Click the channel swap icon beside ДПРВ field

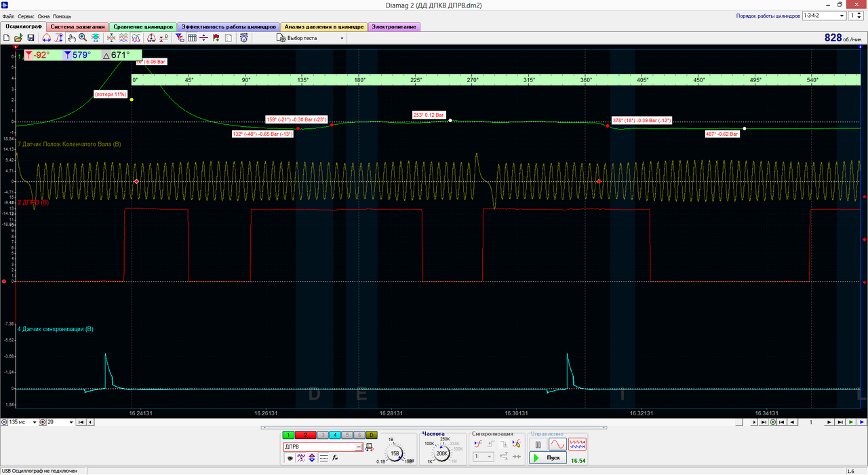tap(370, 447)
